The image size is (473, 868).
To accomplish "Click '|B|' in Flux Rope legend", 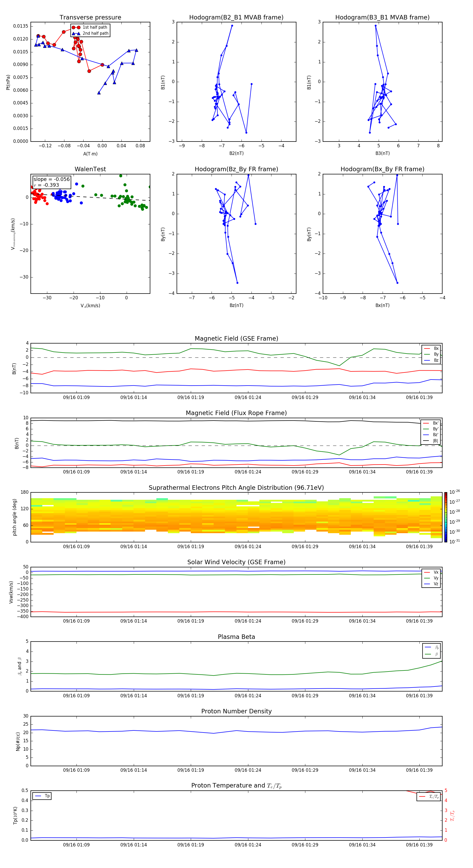I will (x=436, y=441).
